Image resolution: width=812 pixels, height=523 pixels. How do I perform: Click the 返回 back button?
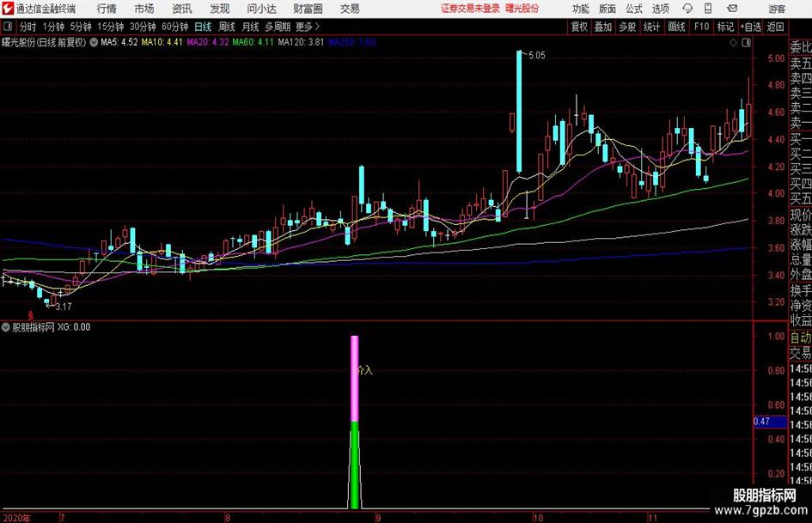[775, 27]
